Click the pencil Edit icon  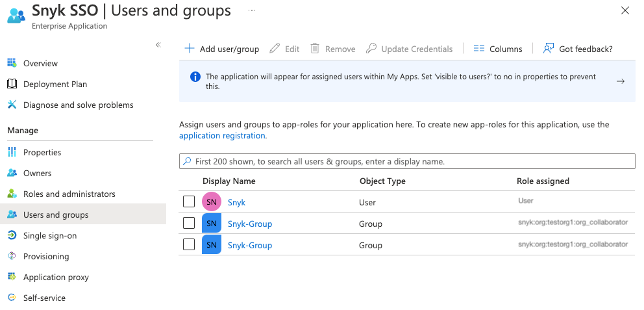(275, 49)
